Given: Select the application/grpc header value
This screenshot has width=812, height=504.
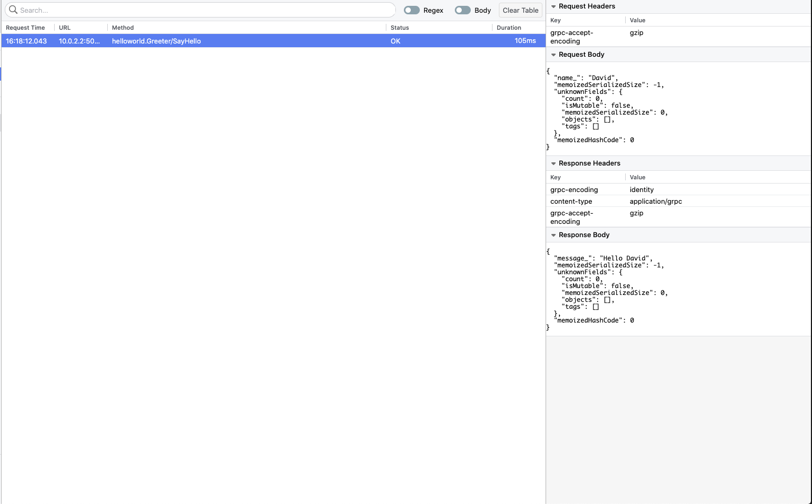Looking at the screenshot, I should point(656,202).
